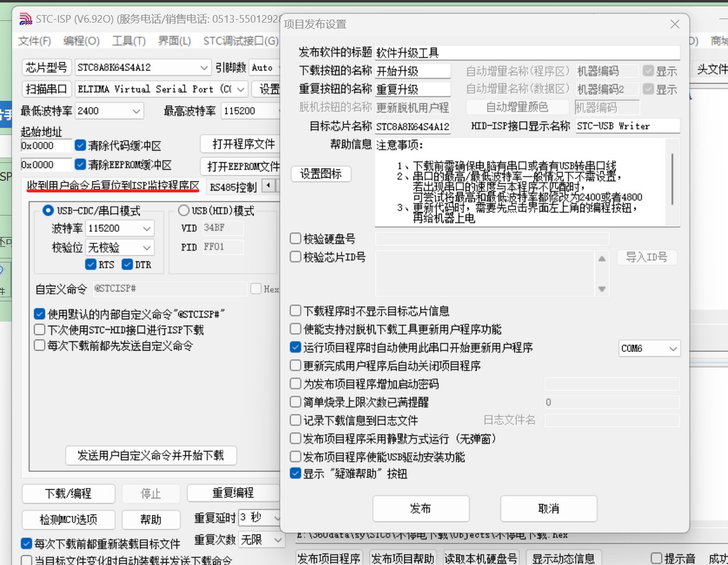Click the 打开EEPROM文件 button

pyautogui.click(x=240, y=167)
